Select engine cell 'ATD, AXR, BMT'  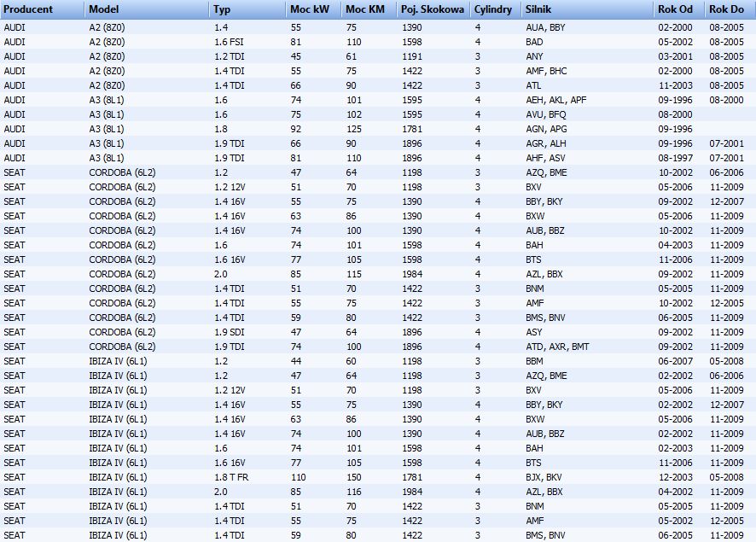(557, 347)
